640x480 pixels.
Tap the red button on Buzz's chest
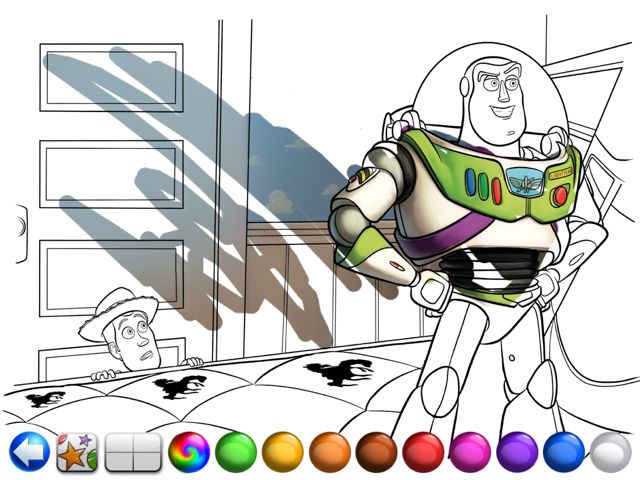pos(561,196)
